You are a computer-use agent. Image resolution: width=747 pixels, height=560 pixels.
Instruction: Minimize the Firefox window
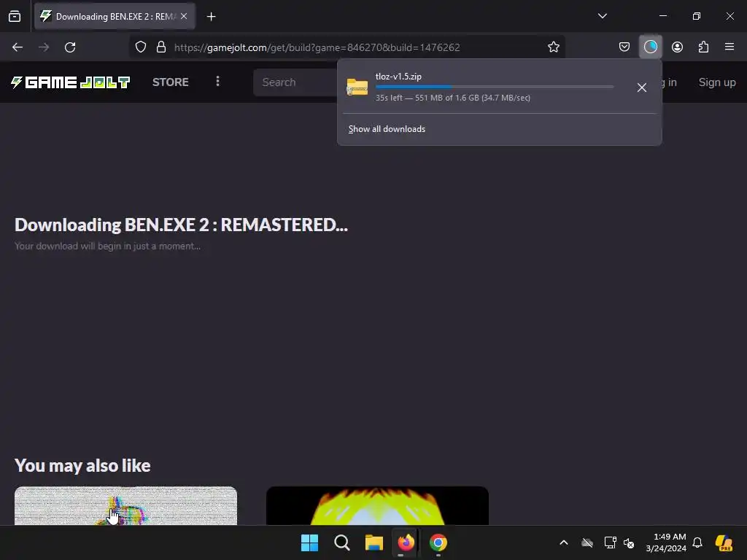point(662,16)
